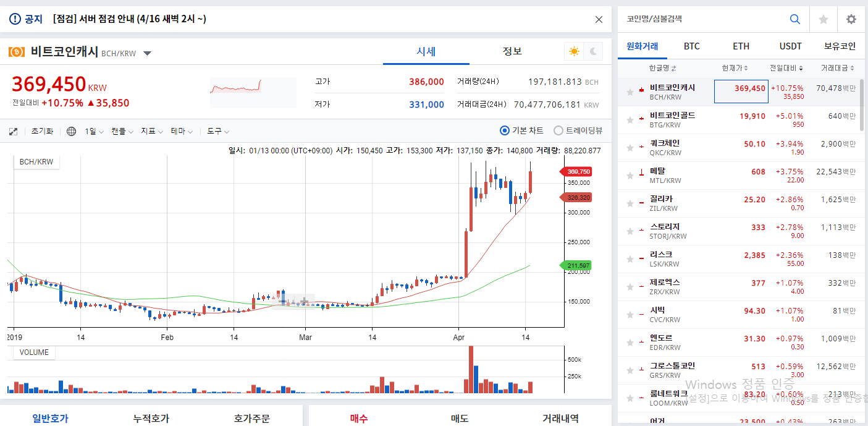Click the red 369,750 price marker
Viewport: 868px width, 426px height.
[x=575, y=171]
